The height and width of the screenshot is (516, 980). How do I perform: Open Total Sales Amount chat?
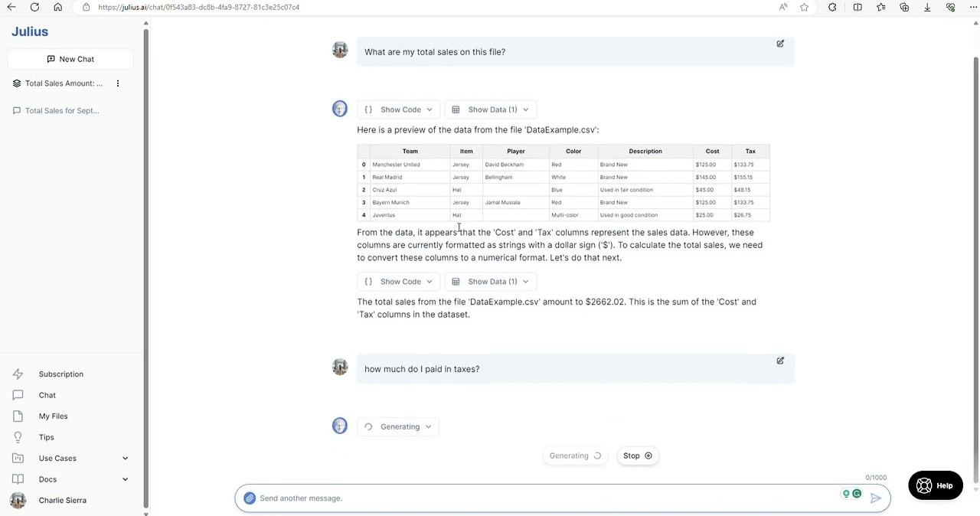coord(64,83)
